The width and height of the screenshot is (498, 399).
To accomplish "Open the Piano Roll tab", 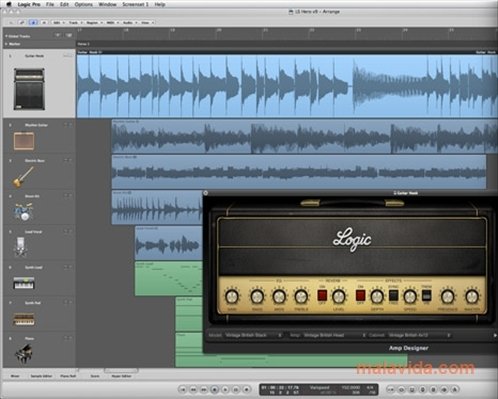I will pos(68,376).
